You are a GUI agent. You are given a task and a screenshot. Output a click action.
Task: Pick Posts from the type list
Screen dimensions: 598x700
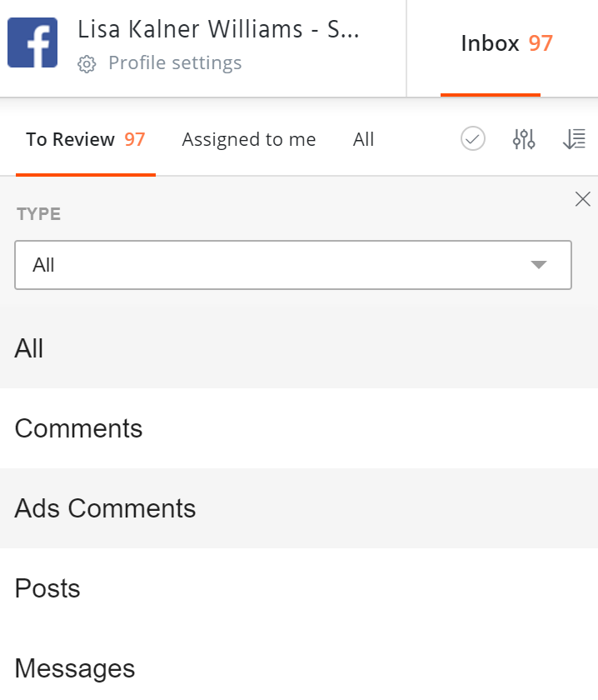tap(47, 588)
